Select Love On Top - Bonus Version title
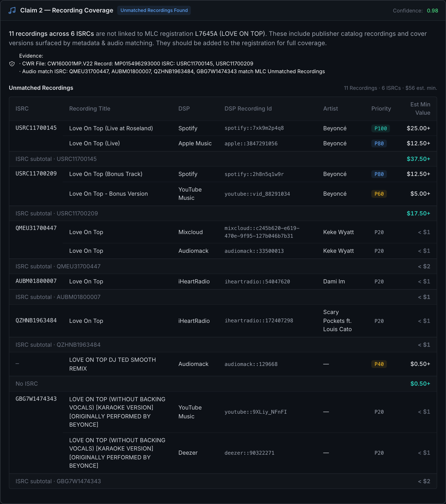The width and height of the screenshot is (446, 504). click(x=108, y=194)
